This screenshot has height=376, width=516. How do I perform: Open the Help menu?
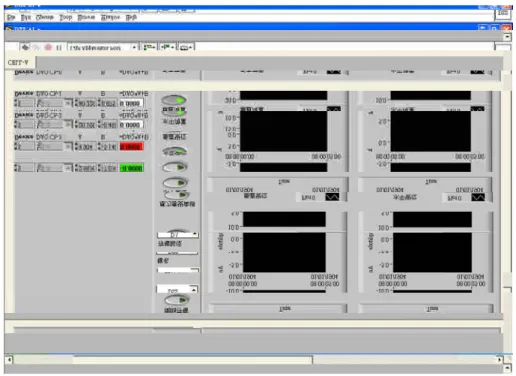(x=131, y=17)
